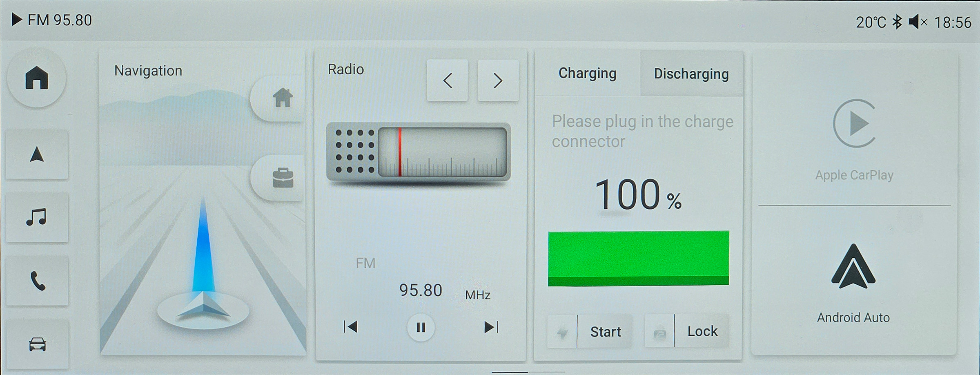The height and width of the screenshot is (375, 980).
Task: Tap the radio tuner dial
Action: point(419,152)
